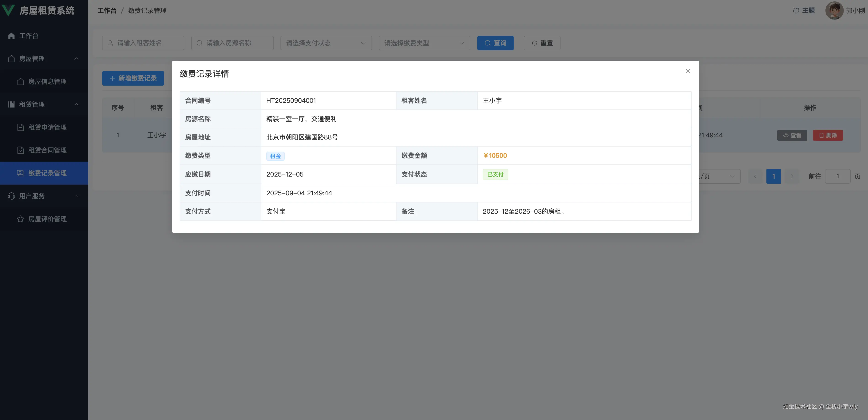
Task: Click the 租赁管理 chart icon
Action: (11, 104)
